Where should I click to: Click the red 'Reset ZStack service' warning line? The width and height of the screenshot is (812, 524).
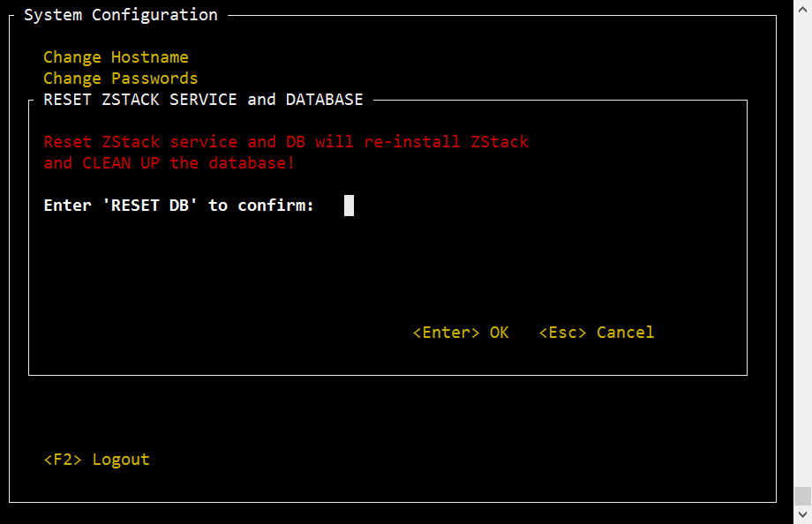tap(286, 142)
